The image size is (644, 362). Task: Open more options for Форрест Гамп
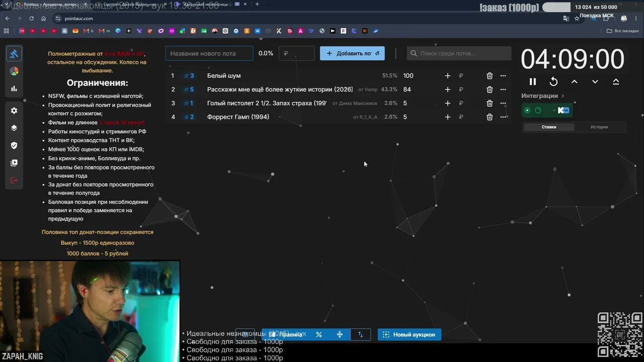(x=503, y=117)
